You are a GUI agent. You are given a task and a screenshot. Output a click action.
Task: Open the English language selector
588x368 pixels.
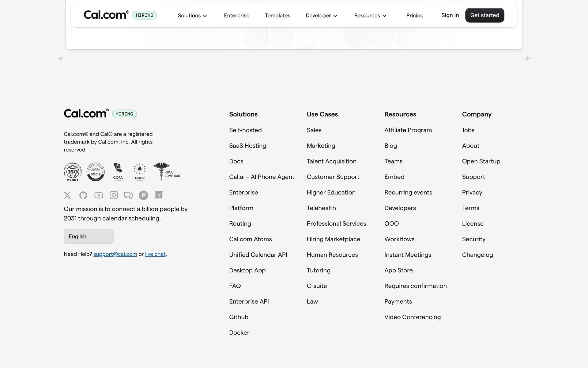click(89, 236)
